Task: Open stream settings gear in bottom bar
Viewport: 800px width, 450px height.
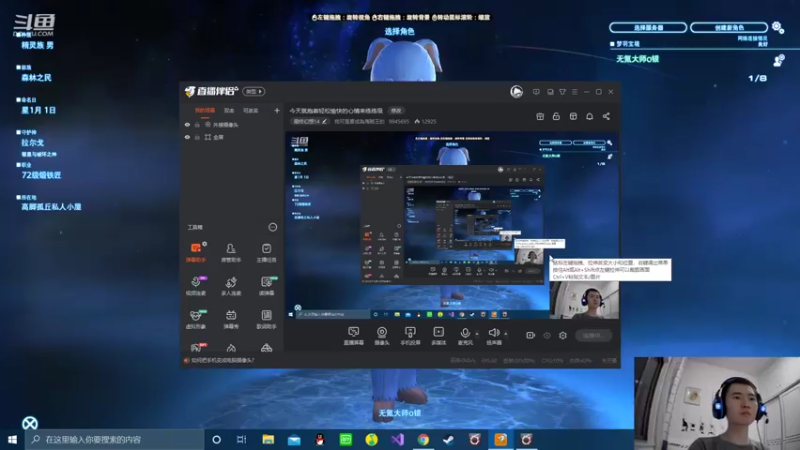Action: point(563,335)
